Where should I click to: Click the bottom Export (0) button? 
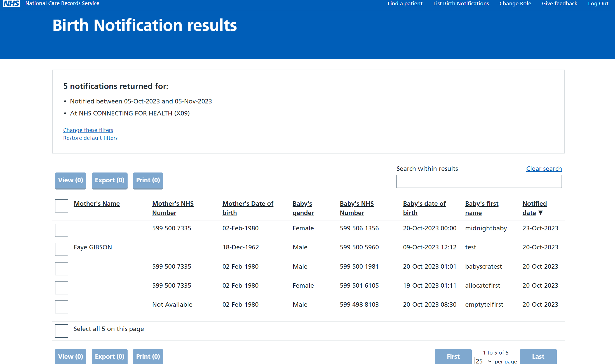110,356
